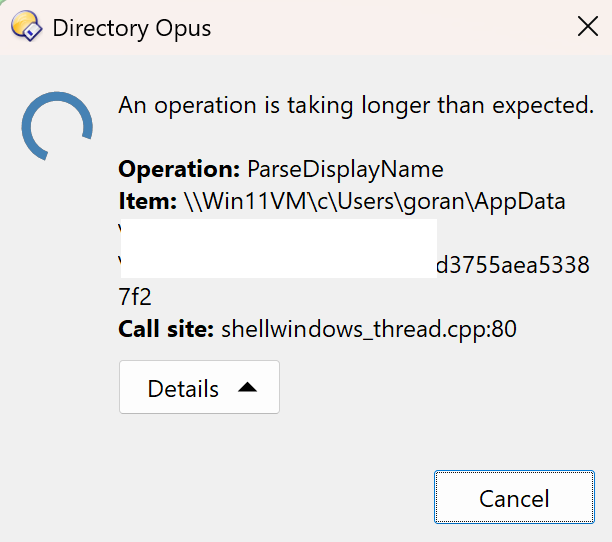The height and width of the screenshot is (542, 612).
Task: Select the ParseDisplayName operation text
Action: pos(345,169)
